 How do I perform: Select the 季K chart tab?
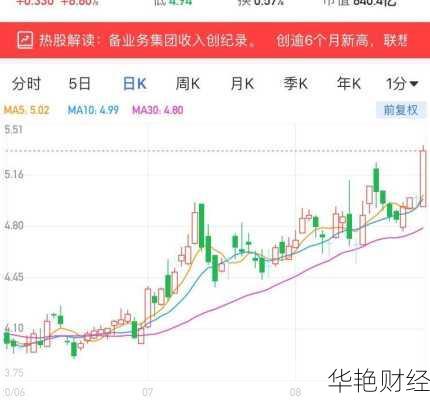click(296, 84)
